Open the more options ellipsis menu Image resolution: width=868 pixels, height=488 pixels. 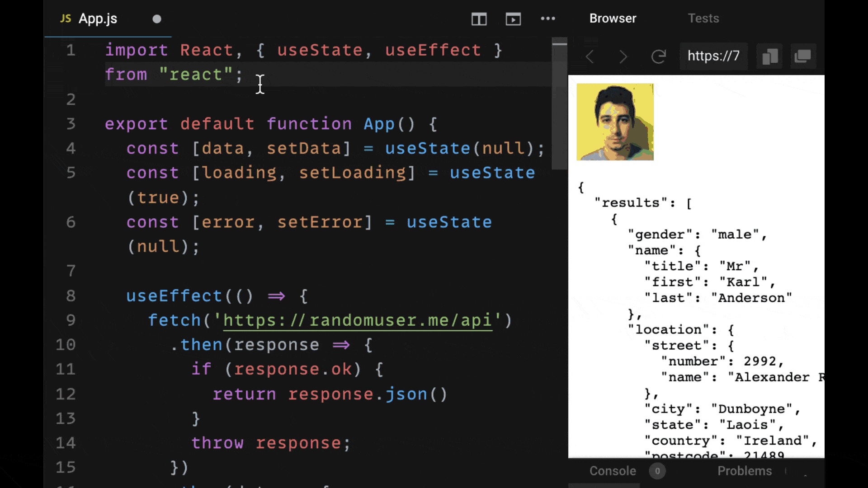[x=548, y=19]
